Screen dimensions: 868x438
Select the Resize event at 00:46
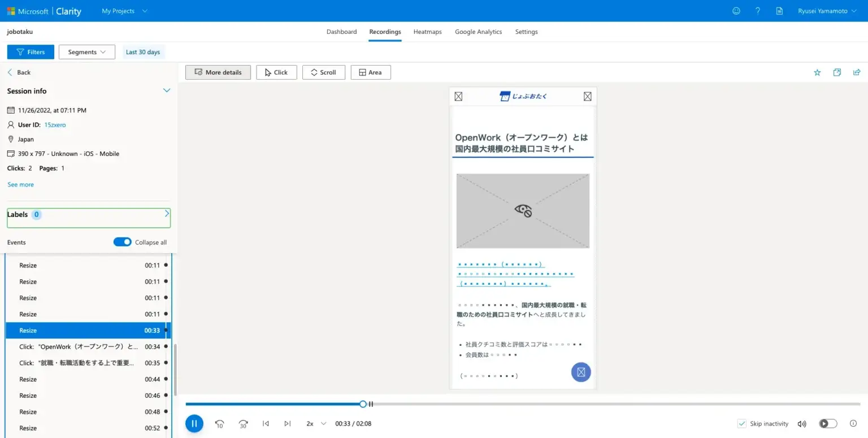pyautogui.click(x=88, y=396)
